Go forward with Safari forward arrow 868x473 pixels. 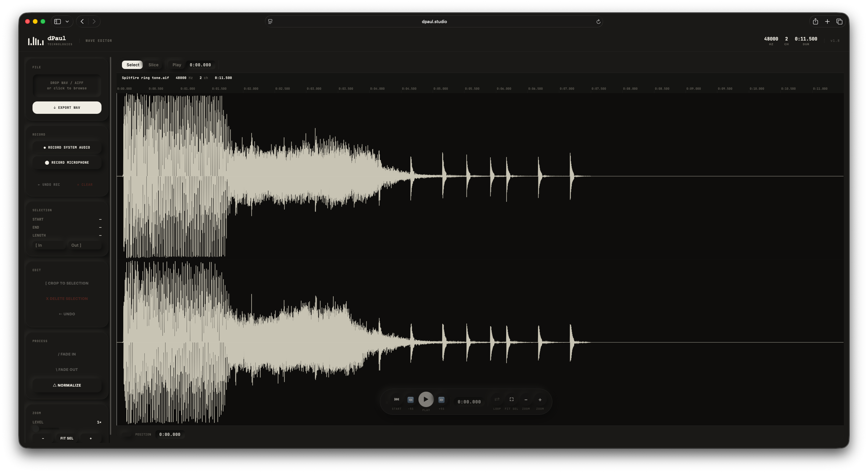pos(94,21)
